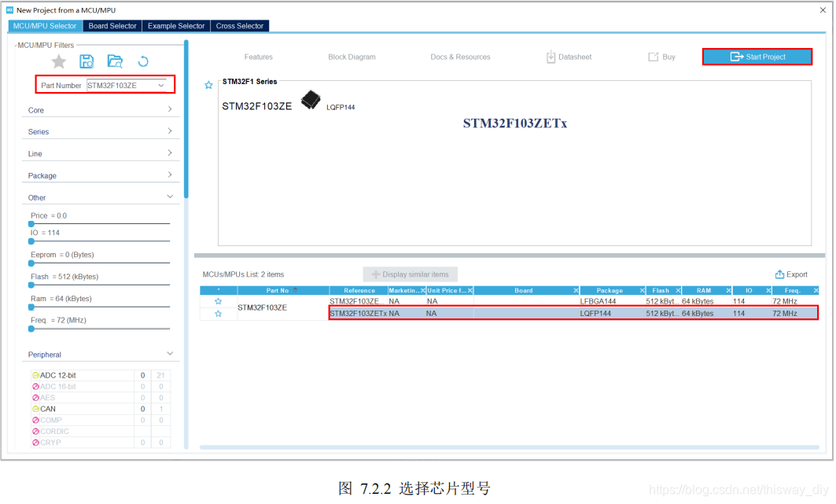Click Display similar items button

(410, 274)
